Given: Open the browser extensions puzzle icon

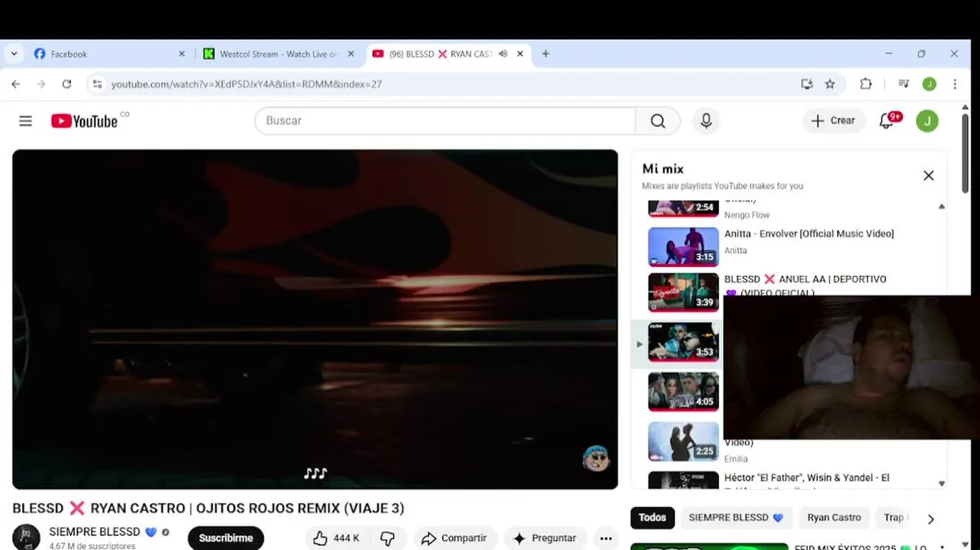Looking at the screenshot, I should click(866, 84).
